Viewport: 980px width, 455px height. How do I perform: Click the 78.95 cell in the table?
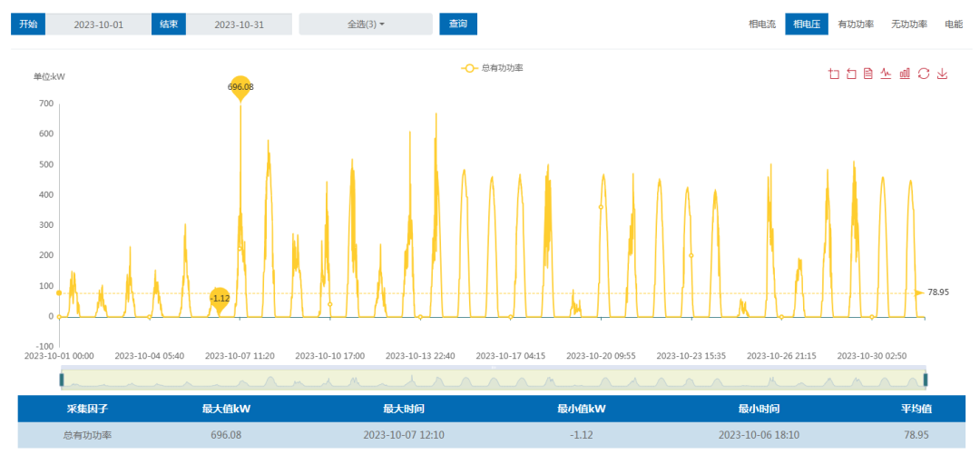click(x=916, y=435)
